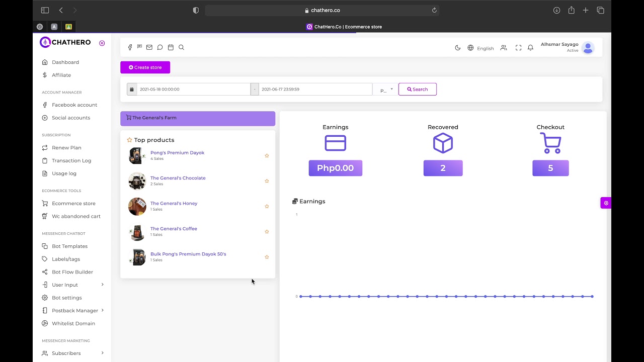
Task: Select The General's Farm store
Action: click(198, 118)
